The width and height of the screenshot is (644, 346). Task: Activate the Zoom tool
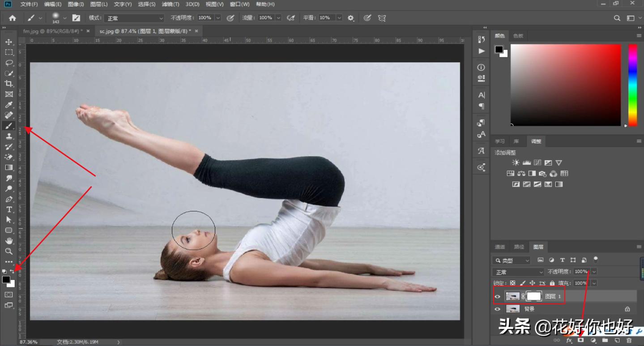pyautogui.click(x=9, y=251)
